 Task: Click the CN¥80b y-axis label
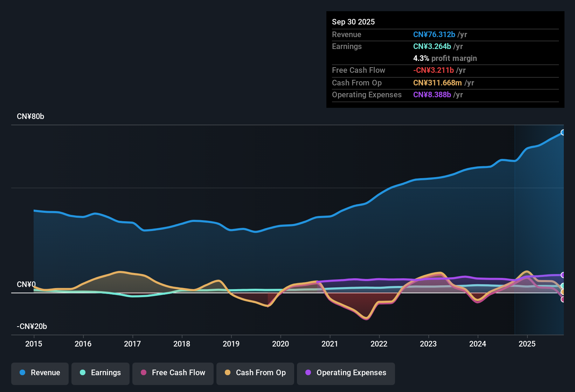point(30,116)
